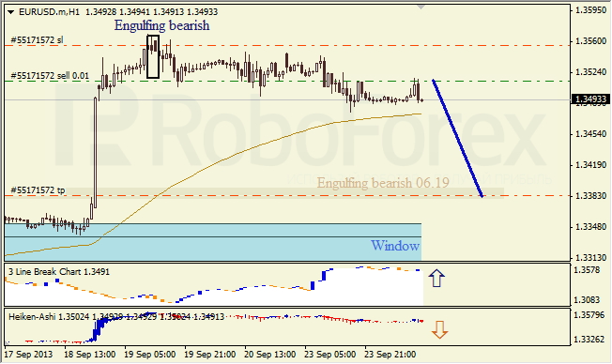The height and width of the screenshot is (364, 612).
Task: Click the '18 Sep 13:00' time axis label
Action: tap(89, 355)
